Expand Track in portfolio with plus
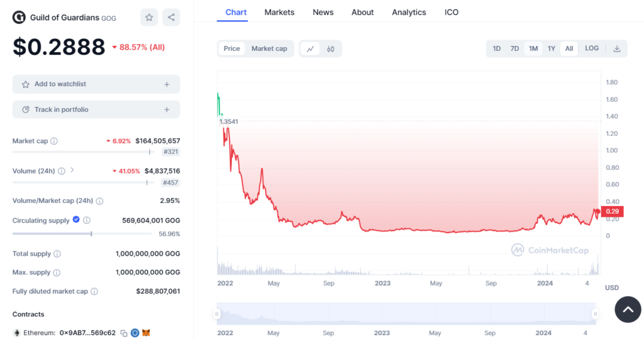 167,110
